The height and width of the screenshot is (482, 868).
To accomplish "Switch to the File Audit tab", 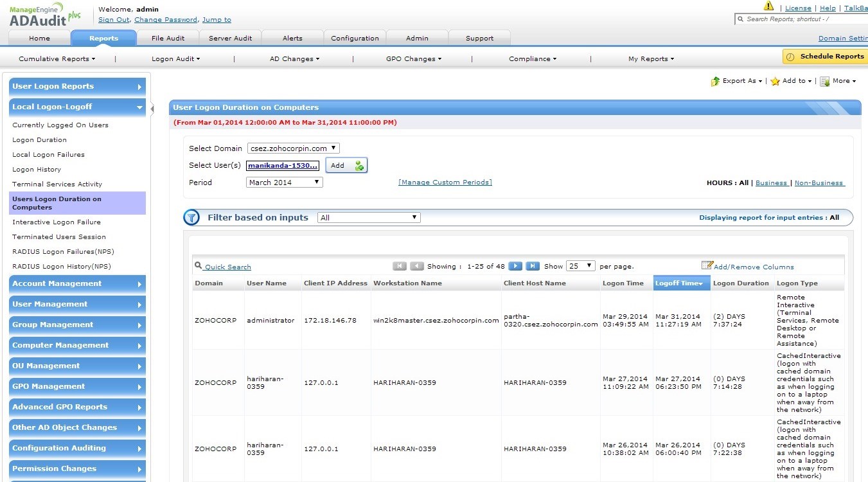I will tap(168, 38).
